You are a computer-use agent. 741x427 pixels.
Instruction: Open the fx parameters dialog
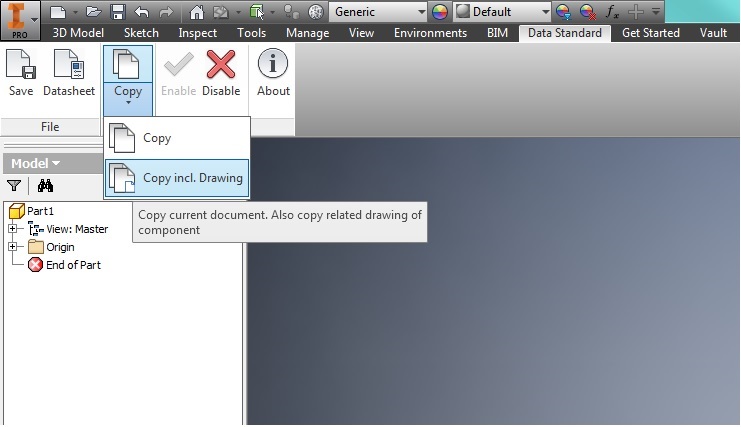tap(612, 12)
